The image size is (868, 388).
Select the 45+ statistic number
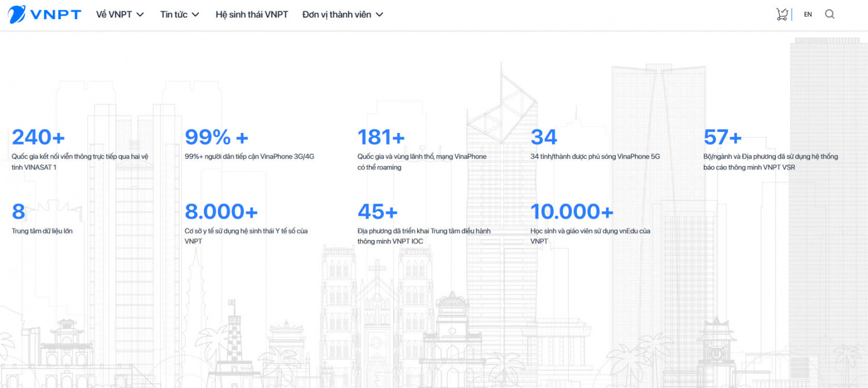click(x=378, y=212)
